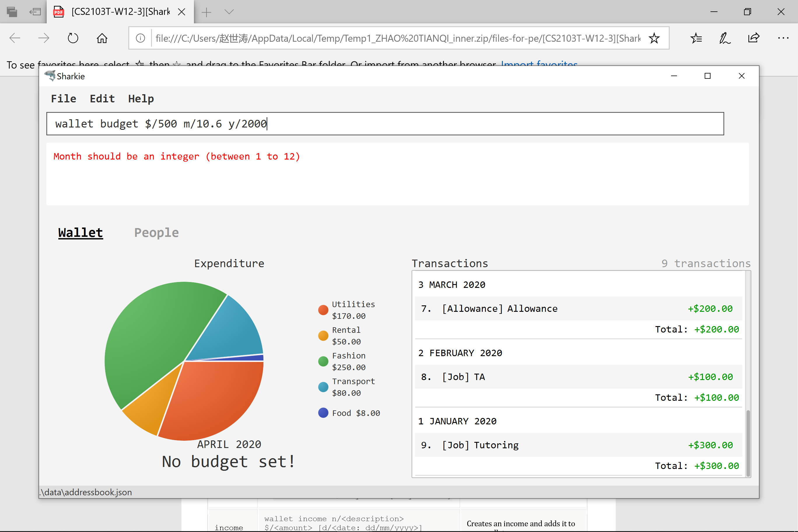Click the Fashion green legend swatch

pos(323,361)
